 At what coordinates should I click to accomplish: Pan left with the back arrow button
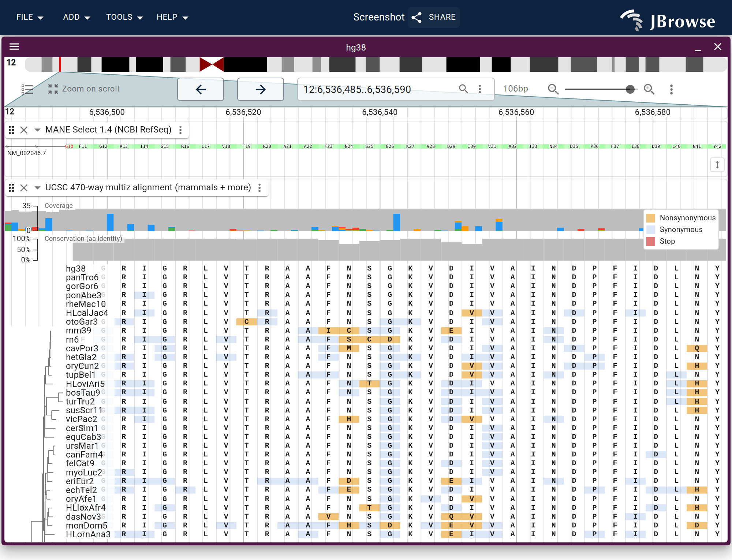201,89
